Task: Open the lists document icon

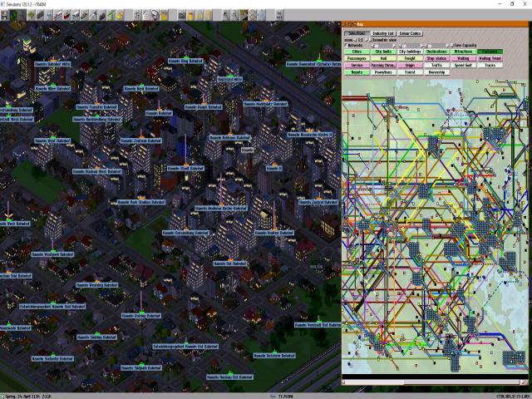Action: [146, 15]
